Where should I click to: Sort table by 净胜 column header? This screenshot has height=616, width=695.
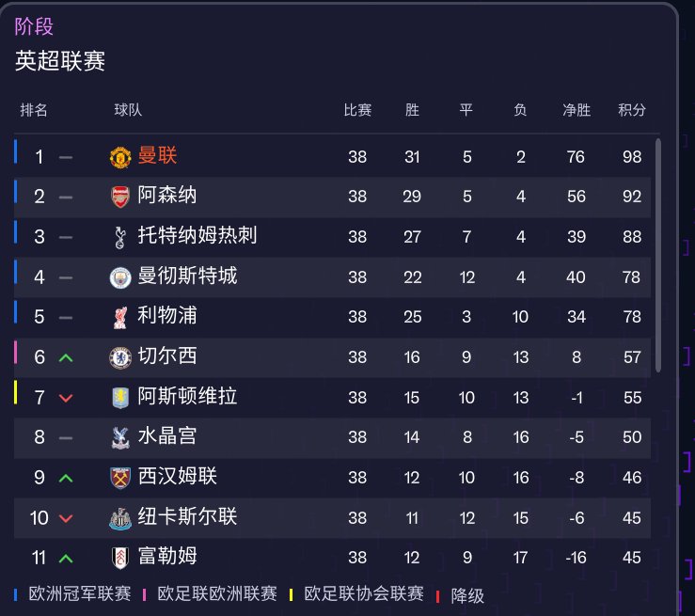pyautogui.click(x=577, y=110)
